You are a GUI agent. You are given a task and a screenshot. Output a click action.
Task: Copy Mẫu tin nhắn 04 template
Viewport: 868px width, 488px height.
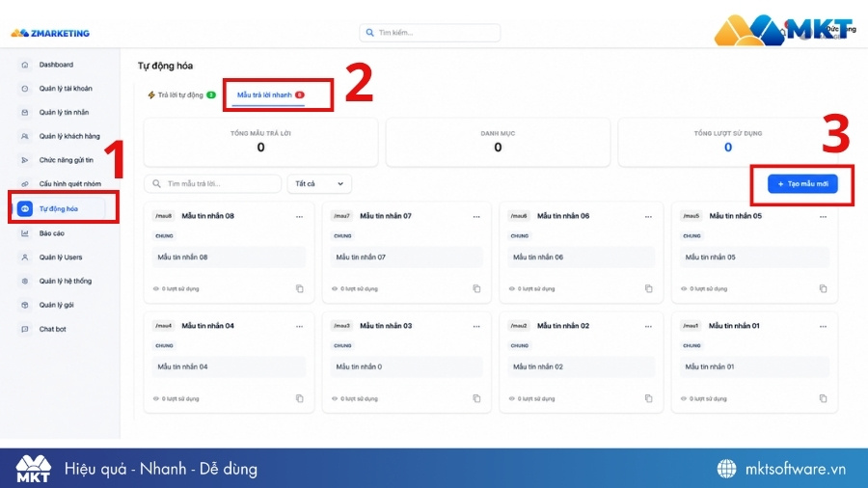click(x=300, y=398)
